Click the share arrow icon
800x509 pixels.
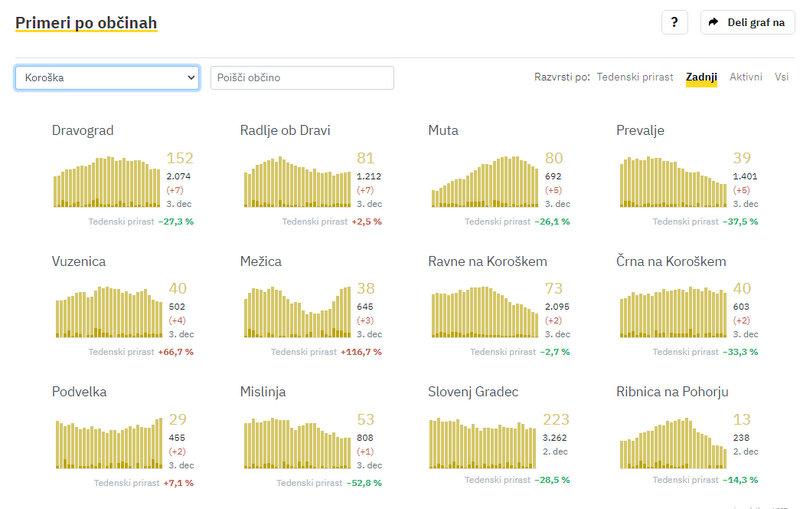713,22
